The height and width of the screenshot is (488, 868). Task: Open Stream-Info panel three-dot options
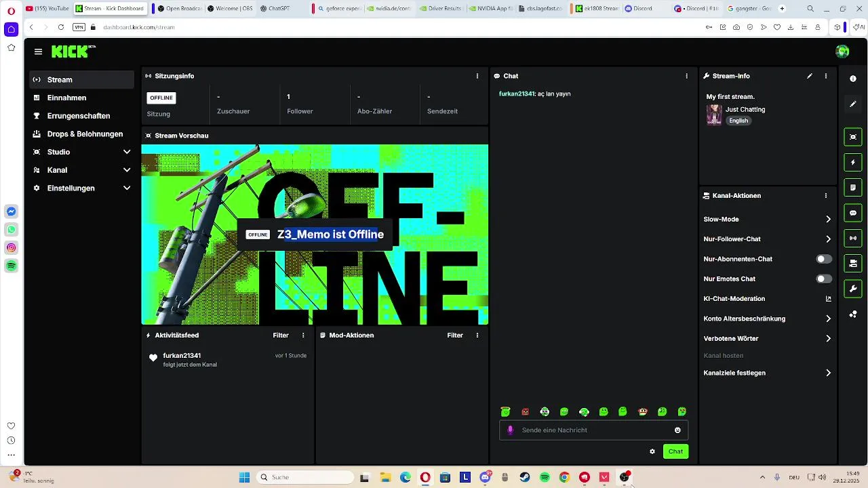click(x=826, y=76)
